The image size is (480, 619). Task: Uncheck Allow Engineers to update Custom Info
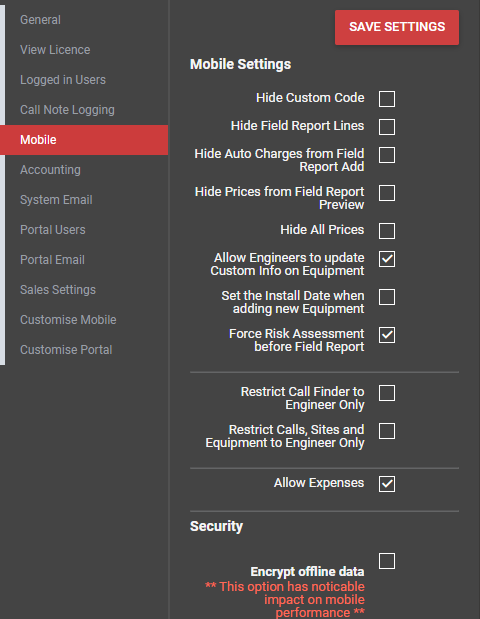pyautogui.click(x=387, y=259)
